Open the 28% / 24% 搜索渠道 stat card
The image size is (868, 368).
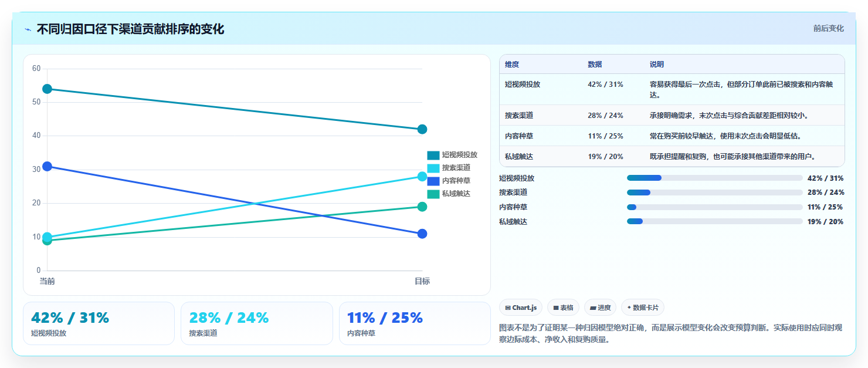click(x=257, y=323)
